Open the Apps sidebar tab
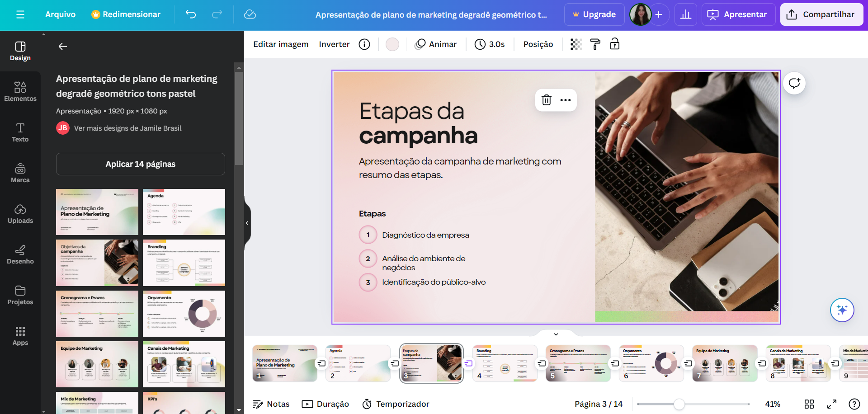868x414 pixels. pyautogui.click(x=20, y=336)
